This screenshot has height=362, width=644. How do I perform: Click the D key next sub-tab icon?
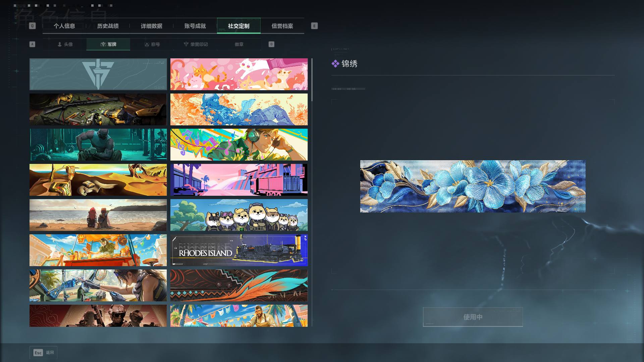[x=271, y=44]
